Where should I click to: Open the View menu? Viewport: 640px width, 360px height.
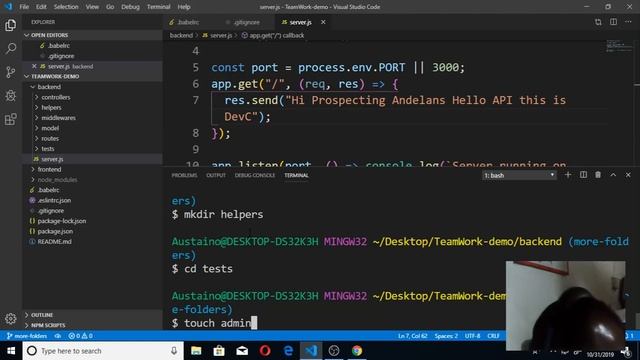(x=92, y=7)
